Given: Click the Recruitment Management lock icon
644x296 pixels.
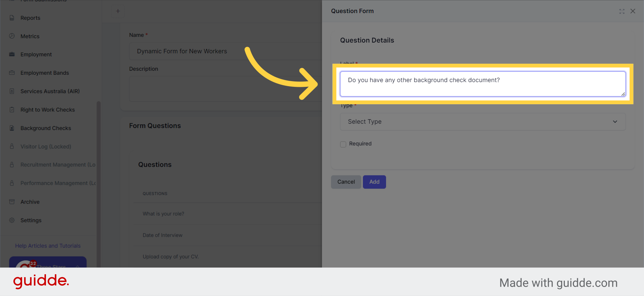Looking at the screenshot, I should click(12, 165).
